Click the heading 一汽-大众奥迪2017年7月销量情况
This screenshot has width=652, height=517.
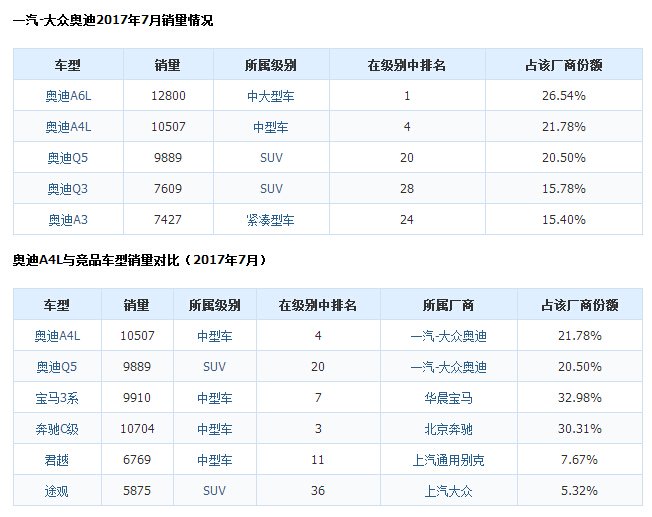coord(113,20)
